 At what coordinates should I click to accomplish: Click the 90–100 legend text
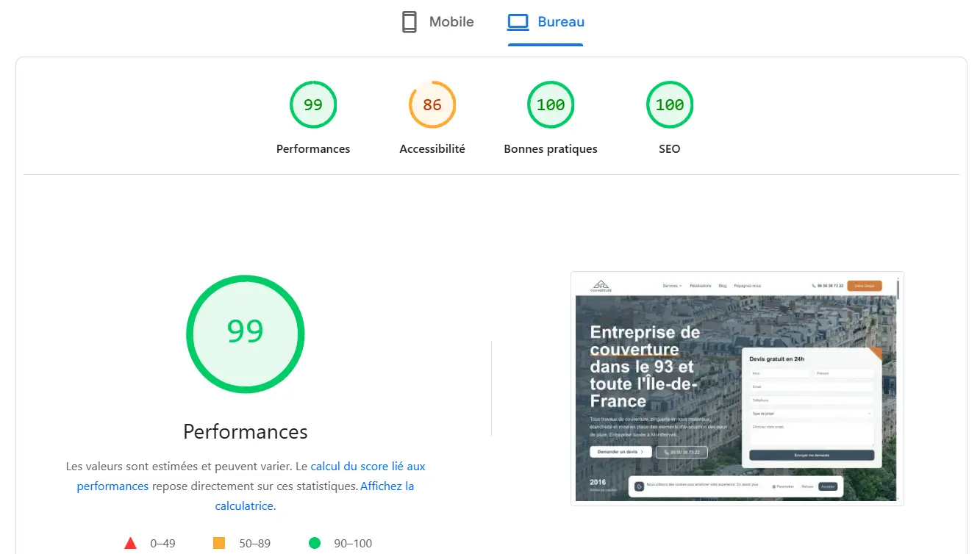[353, 544]
